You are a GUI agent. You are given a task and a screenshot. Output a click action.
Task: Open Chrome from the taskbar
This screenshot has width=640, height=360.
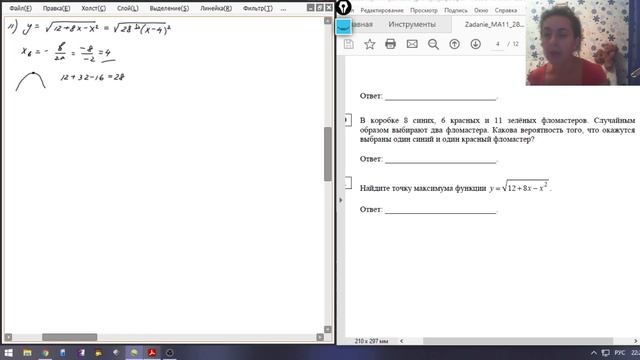45,353
